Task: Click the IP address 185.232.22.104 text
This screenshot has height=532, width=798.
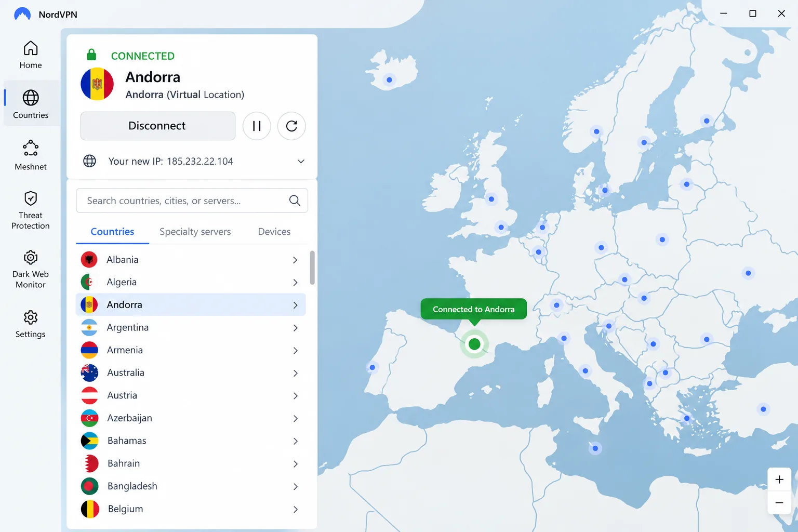Action: (x=200, y=161)
